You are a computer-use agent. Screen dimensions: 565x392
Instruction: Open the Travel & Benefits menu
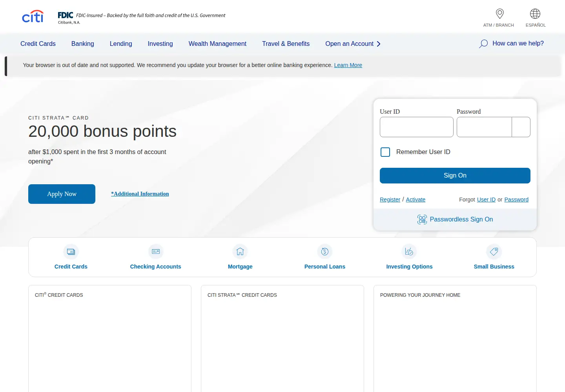point(286,44)
